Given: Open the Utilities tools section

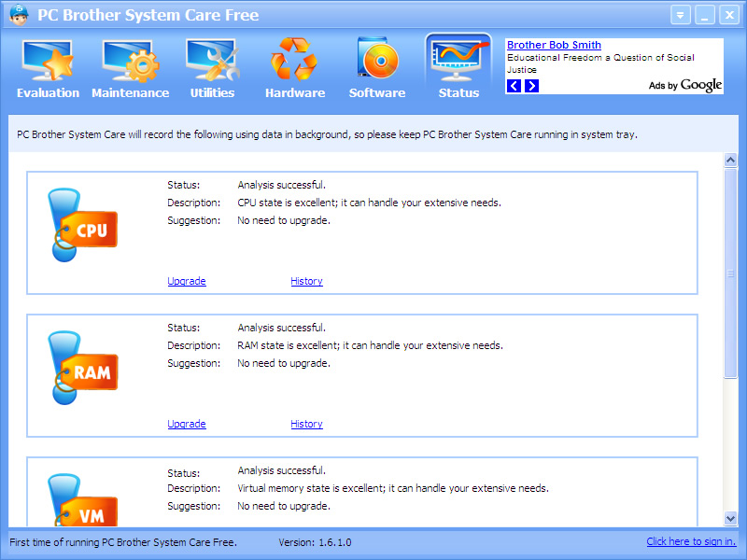Looking at the screenshot, I should tap(213, 67).
